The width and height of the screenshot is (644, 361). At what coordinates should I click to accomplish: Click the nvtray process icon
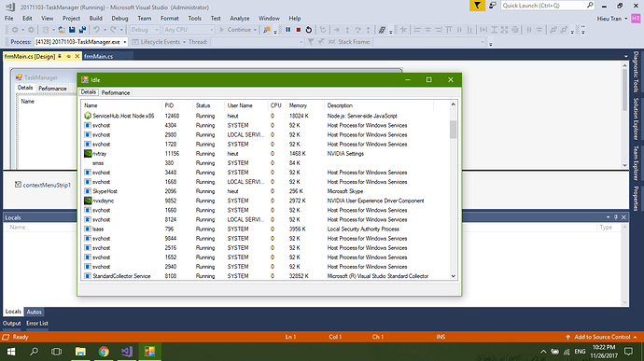(88, 154)
